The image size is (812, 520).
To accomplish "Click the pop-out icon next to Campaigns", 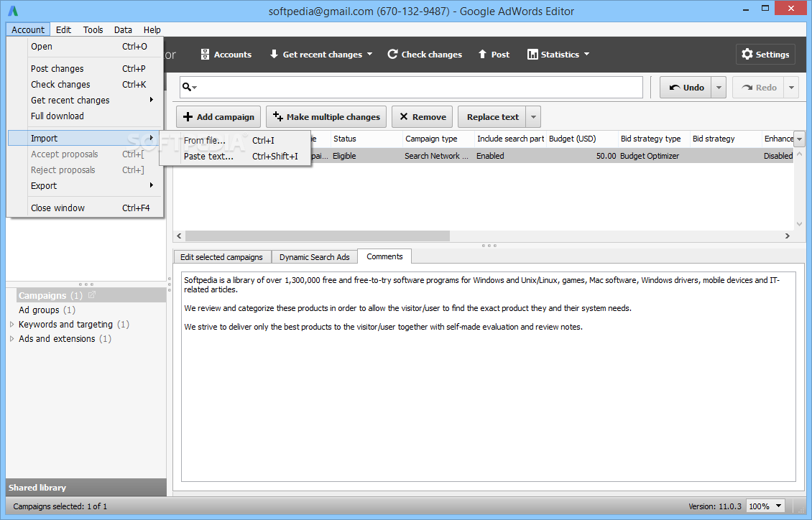I will pos(92,295).
